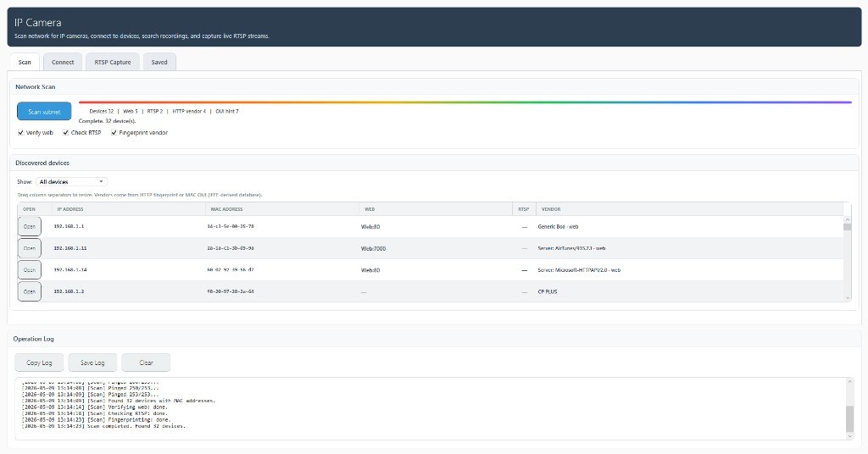This screenshot has height=454, width=868.
Task: Save the operation log to file
Action: [x=92, y=363]
